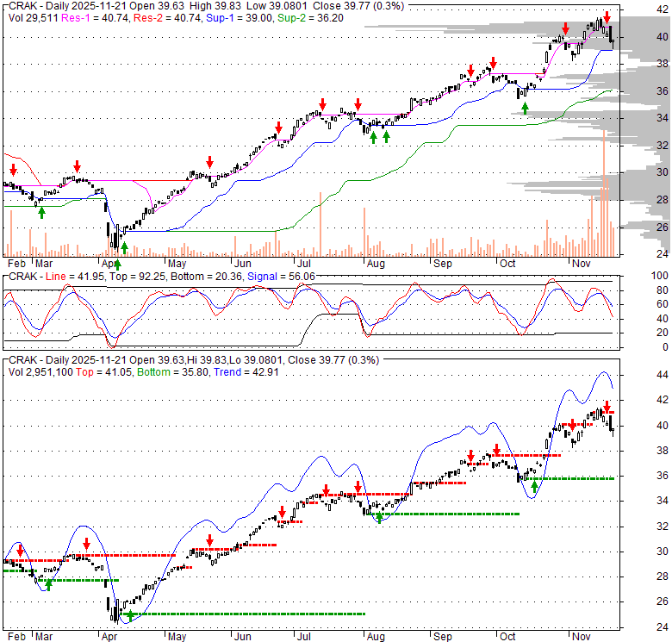This screenshot has width=672, height=642.
Task: Click the 36 price label on bottom chart axis
Action: (x=663, y=476)
